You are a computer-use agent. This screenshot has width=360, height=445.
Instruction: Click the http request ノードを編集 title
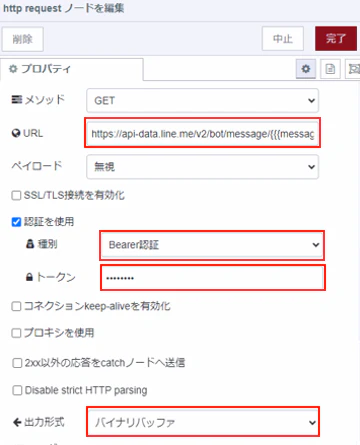click(63, 8)
